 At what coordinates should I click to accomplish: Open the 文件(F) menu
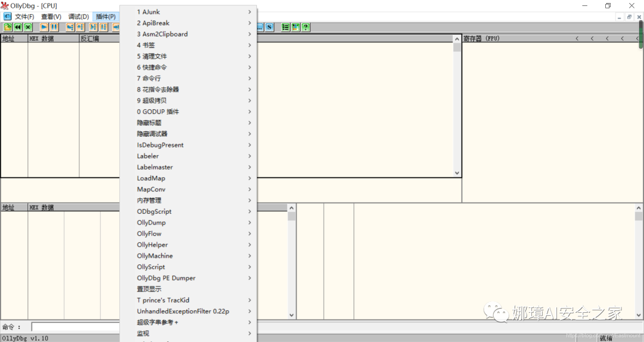[x=24, y=17]
